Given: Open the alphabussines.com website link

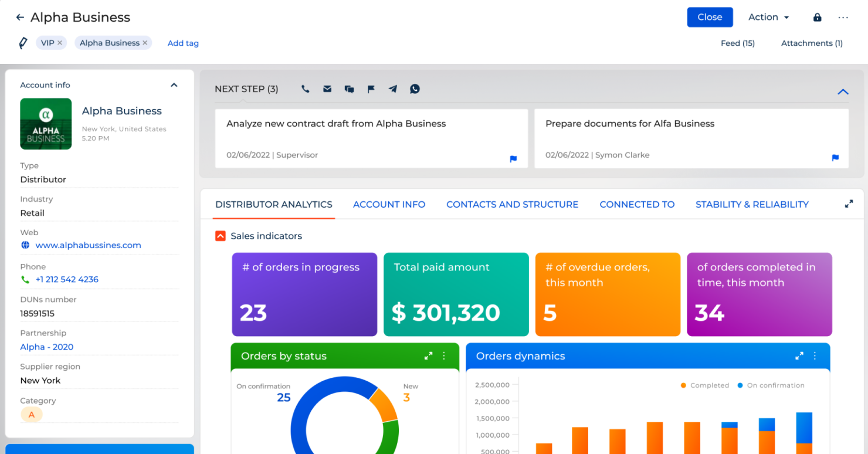Looking at the screenshot, I should 88,245.
